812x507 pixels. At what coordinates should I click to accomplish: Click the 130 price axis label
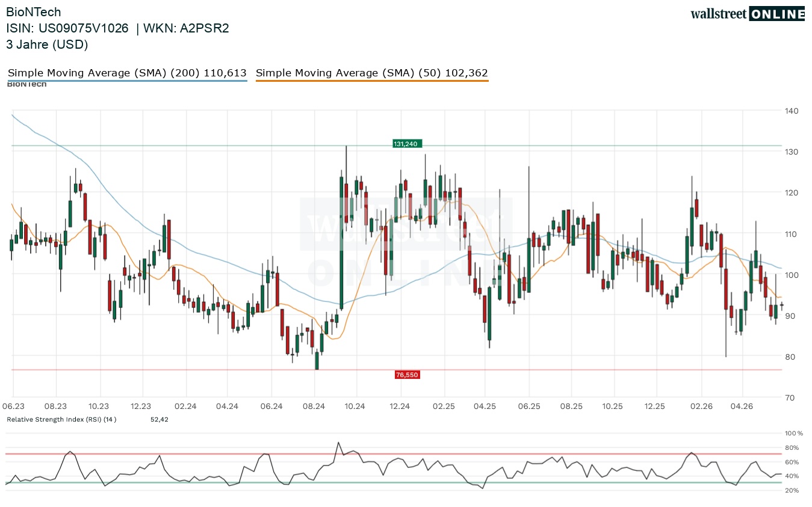tap(792, 152)
